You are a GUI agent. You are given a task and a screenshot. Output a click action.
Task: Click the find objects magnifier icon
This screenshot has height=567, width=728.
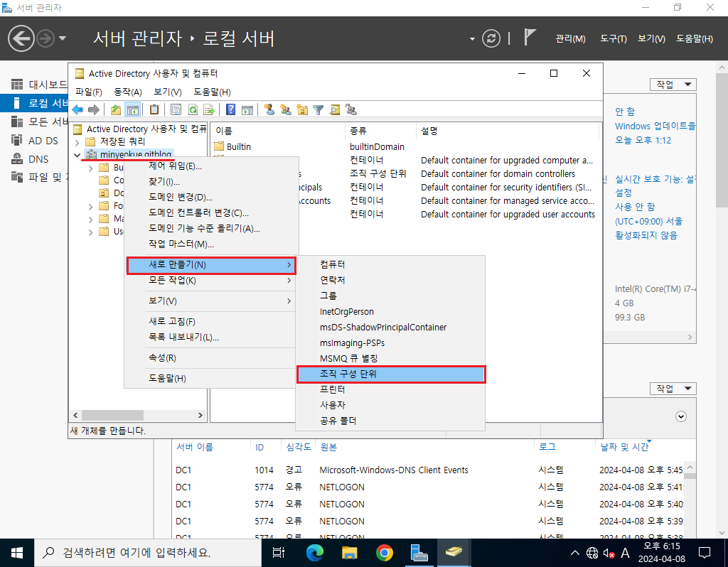(335, 110)
